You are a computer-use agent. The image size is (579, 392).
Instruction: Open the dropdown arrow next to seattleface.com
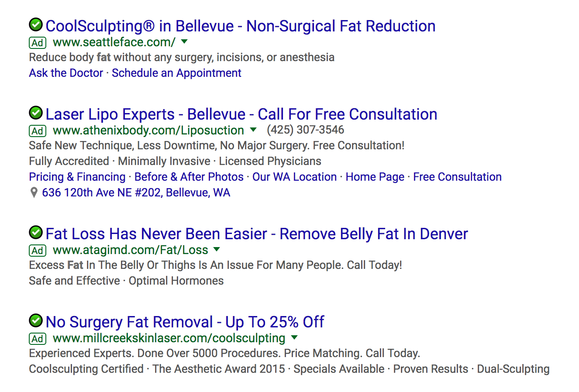(184, 42)
